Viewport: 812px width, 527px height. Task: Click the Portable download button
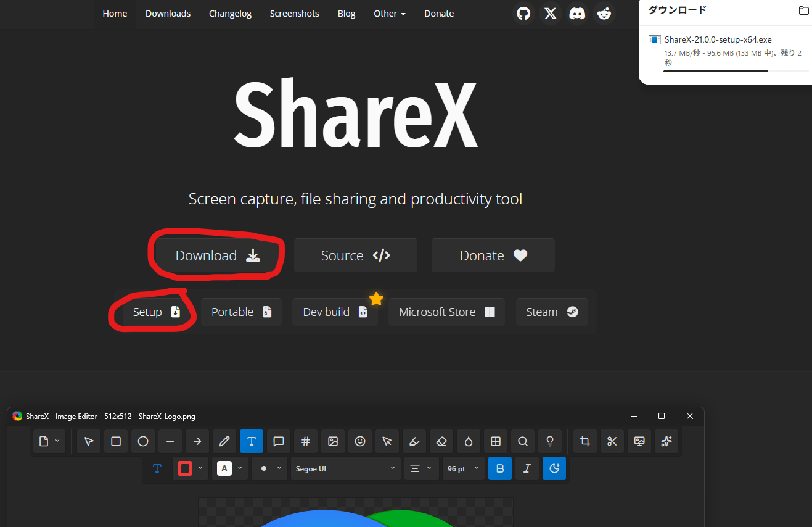pos(242,312)
